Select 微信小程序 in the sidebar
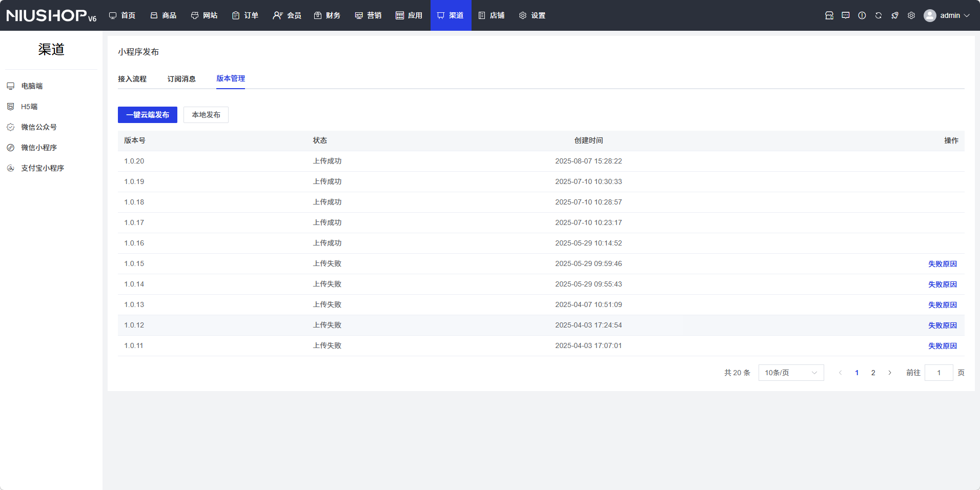The image size is (980, 490). [x=39, y=148]
